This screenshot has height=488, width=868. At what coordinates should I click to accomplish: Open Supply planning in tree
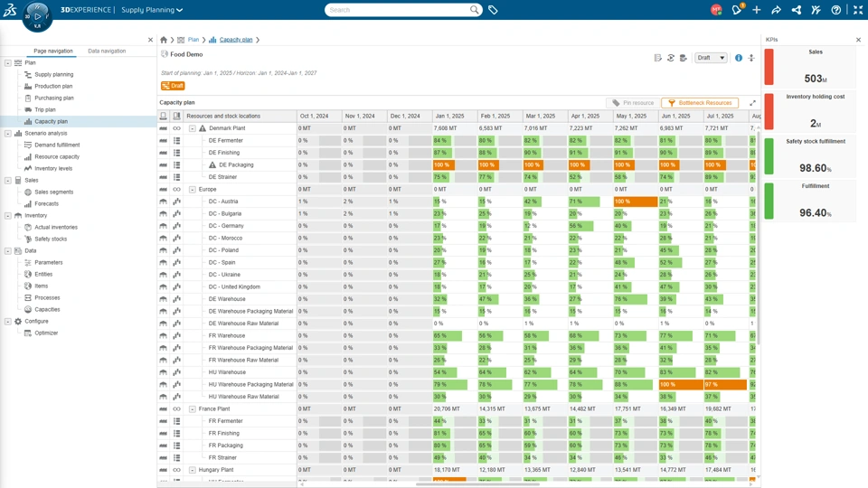53,75
